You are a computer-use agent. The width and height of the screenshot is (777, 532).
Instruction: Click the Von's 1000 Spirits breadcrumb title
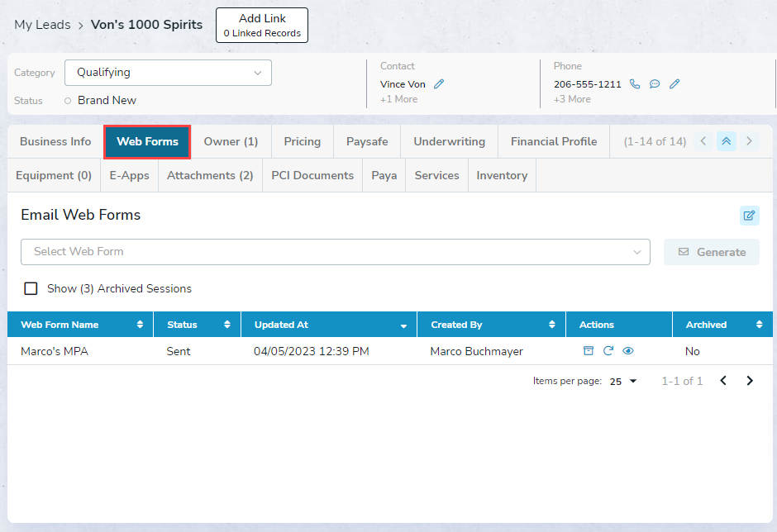146,25
